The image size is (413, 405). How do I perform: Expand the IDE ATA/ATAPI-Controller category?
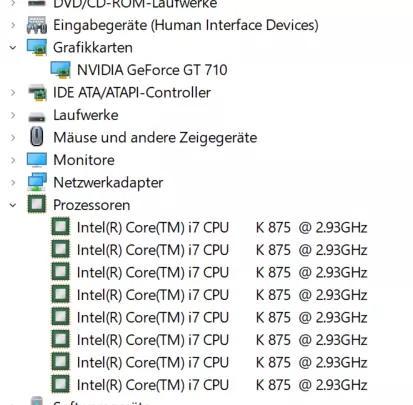pyautogui.click(x=13, y=93)
